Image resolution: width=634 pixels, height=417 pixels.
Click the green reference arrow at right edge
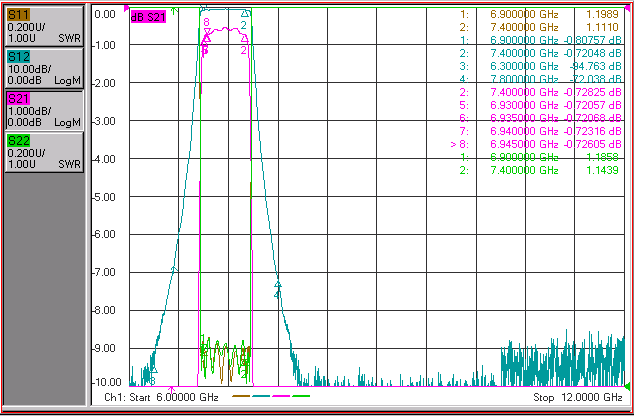tap(628, 386)
